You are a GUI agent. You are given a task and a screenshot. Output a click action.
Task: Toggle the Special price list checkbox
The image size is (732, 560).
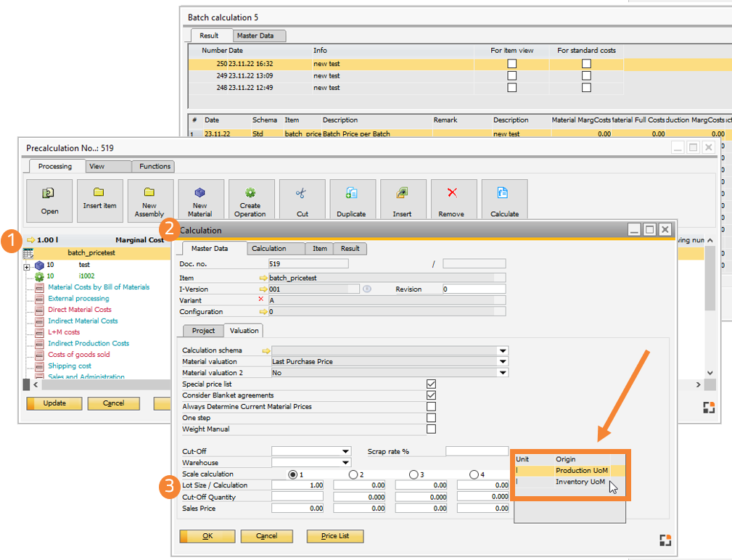[x=432, y=384]
